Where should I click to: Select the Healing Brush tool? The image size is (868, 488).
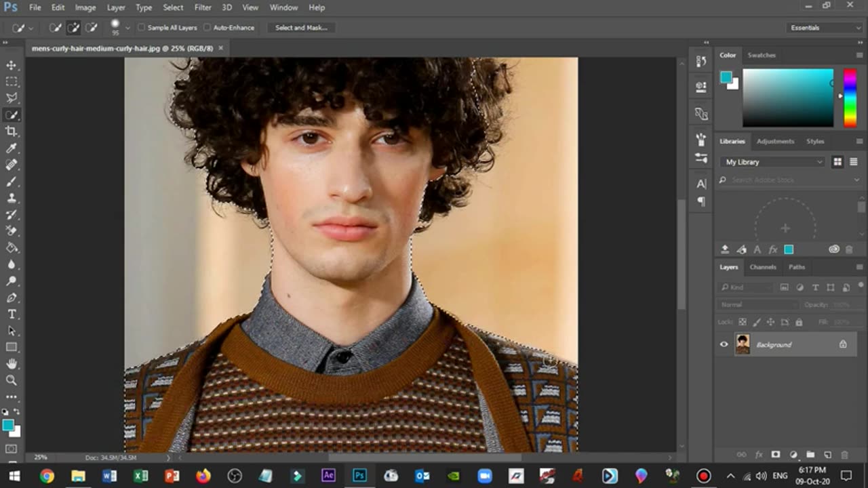12,165
